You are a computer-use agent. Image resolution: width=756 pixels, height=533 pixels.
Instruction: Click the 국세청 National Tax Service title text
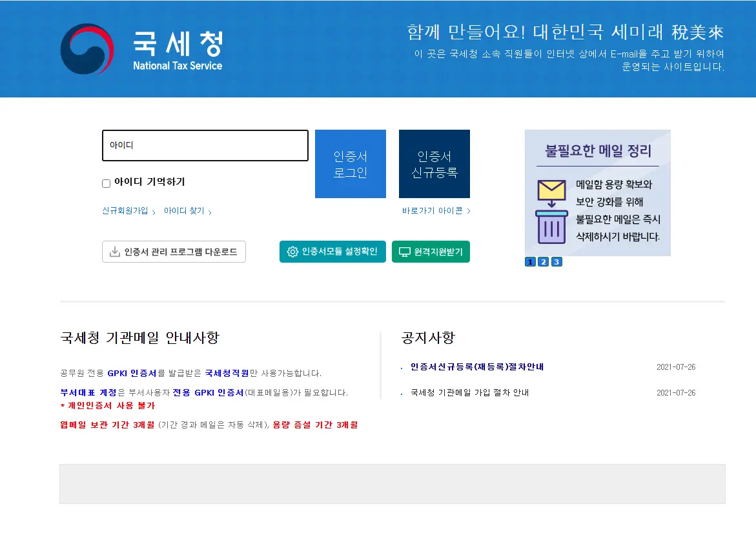click(178, 50)
